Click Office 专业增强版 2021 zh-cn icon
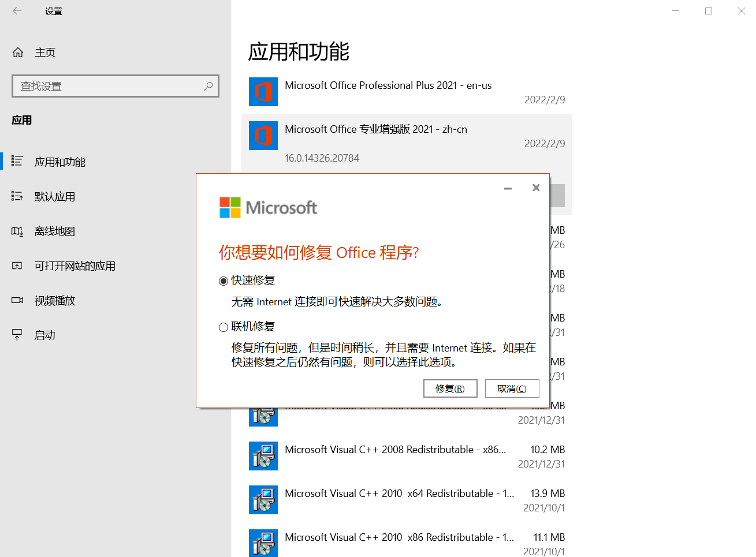Screen dimensions: 756x557 pos(263,136)
